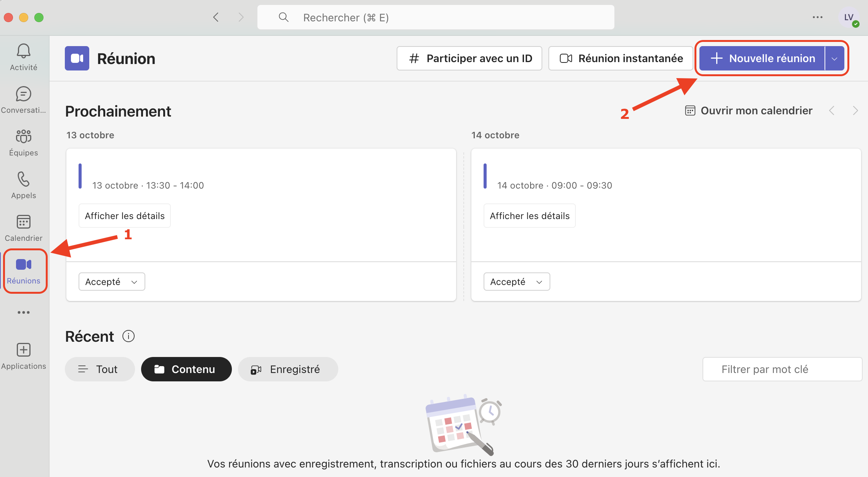Screen dimensions: 868x477
Task: Go to Équipes in the sidebar
Action: tap(24, 137)
